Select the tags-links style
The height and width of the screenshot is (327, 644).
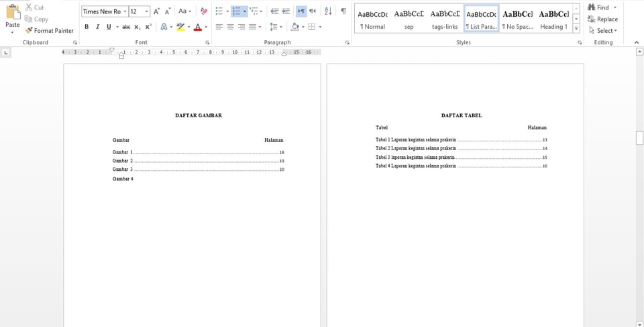(445, 19)
